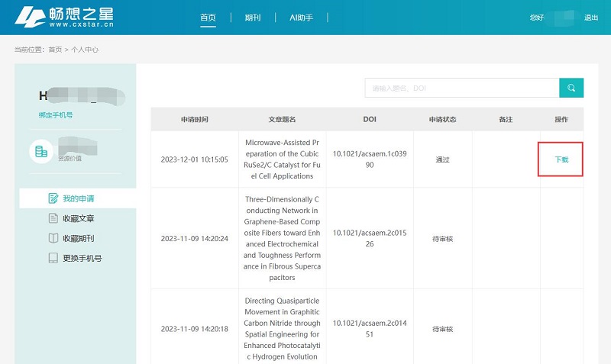Viewport: 611px width, 364px height.
Task: Click the 通过 status cell
Action: pos(443,159)
